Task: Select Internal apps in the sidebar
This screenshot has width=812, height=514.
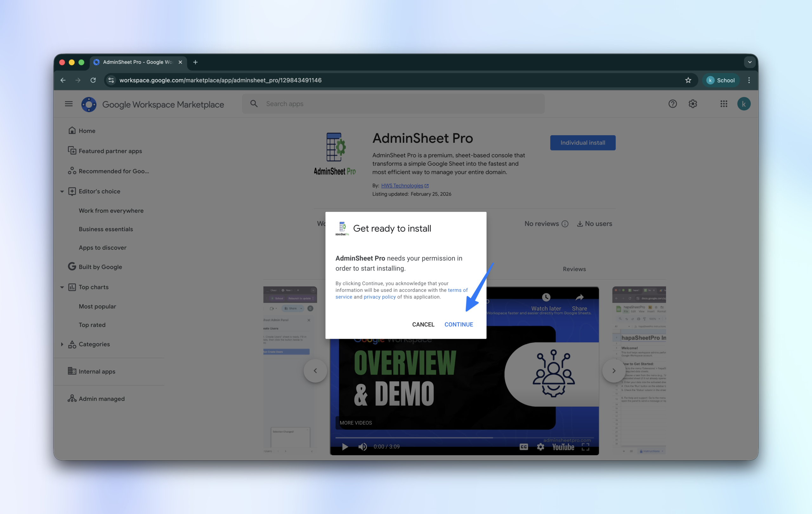Action: [x=97, y=371]
